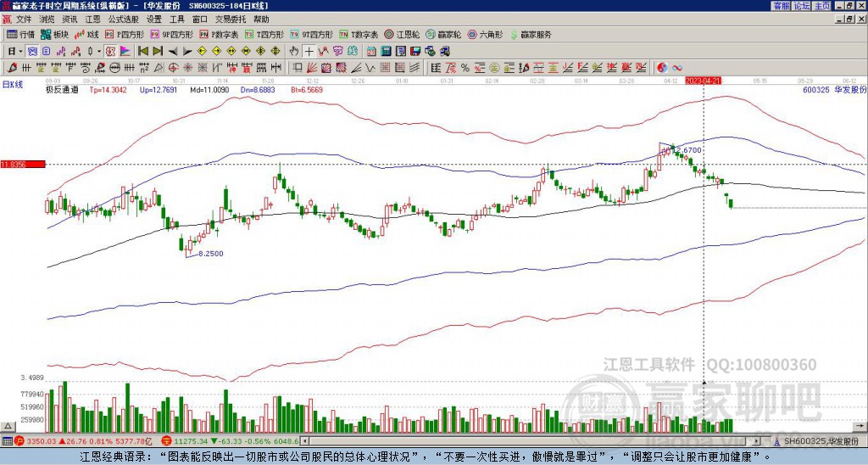Click the 论坛 forum button
Screen dimensions: 868x465
pyautogui.click(x=802, y=6)
